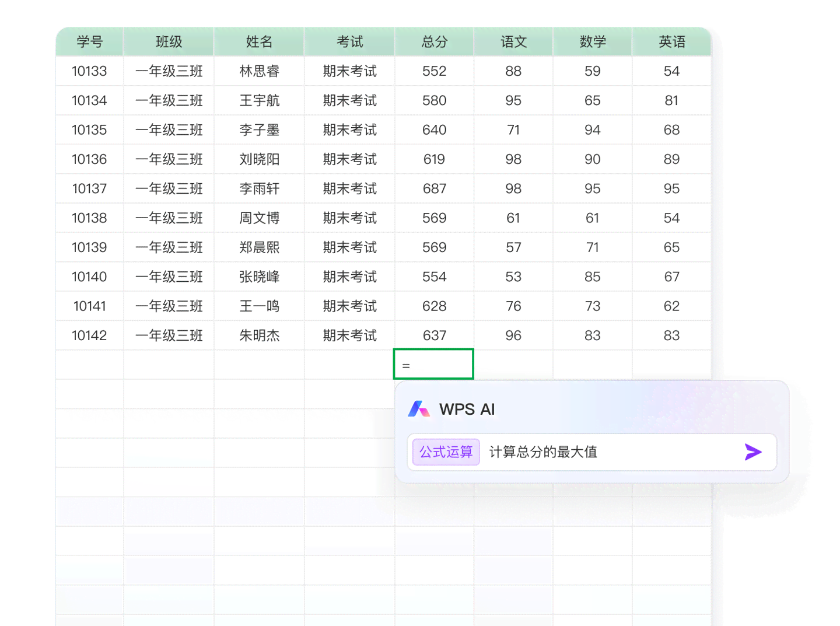Select total score cell 637
840x626 pixels.
click(x=435, y=335)
